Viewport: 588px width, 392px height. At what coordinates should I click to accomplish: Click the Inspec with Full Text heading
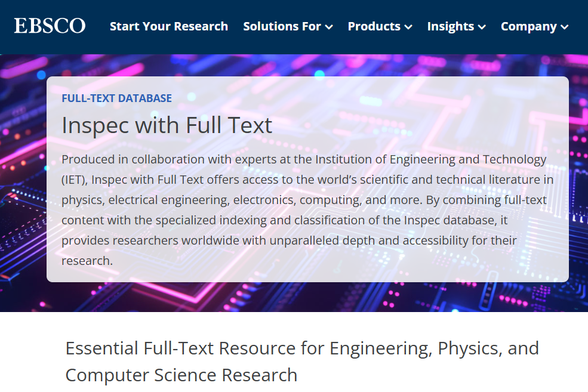click(167, 125)
